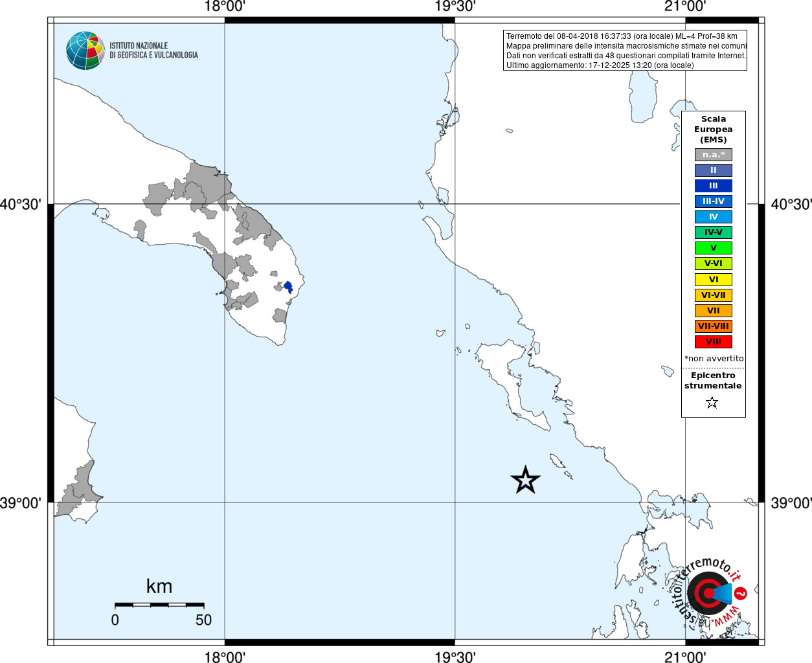The width and height of the screenshot is (812, 663).
Task: Select the blue III intensity swatch
Action: click(714, 186)
